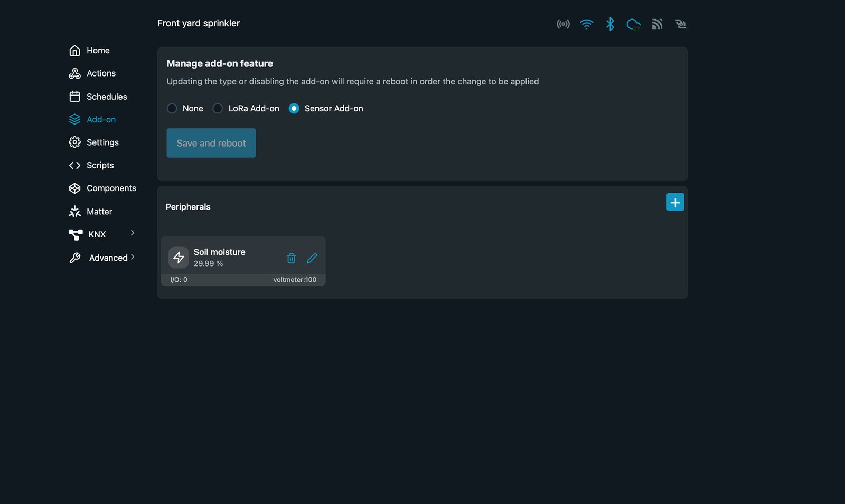The width and height of the screenshot is (845, 504).
Task: Click the 29.99 % reading value
Action: pyautogui.click(x=209, y=263)
